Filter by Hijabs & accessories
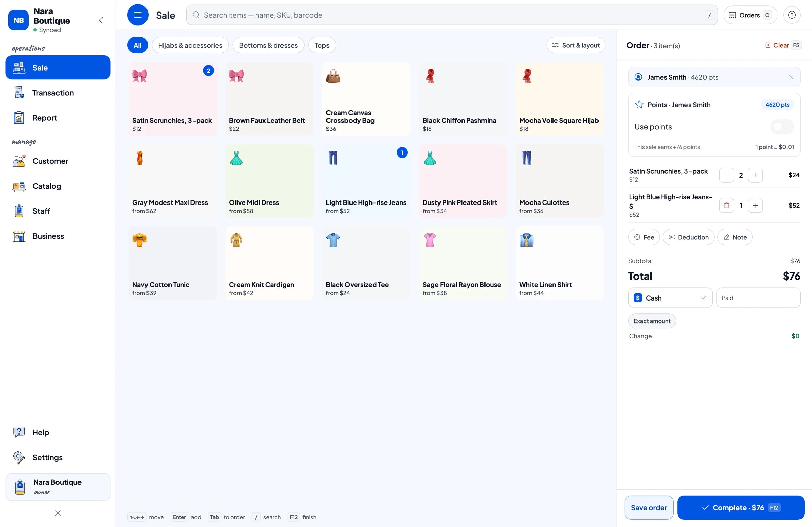The height and width of the screenshot is (527, 812). [x=190, y=45]
